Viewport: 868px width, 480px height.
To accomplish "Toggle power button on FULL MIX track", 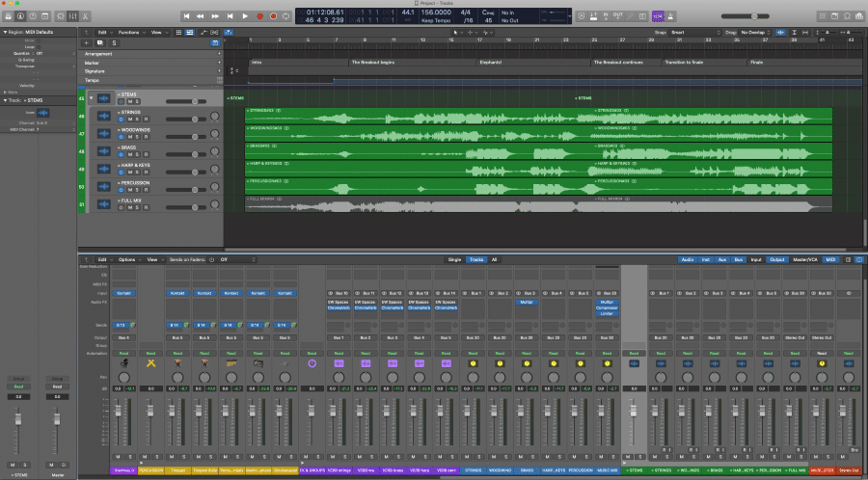I will click(x=121, y=207).
